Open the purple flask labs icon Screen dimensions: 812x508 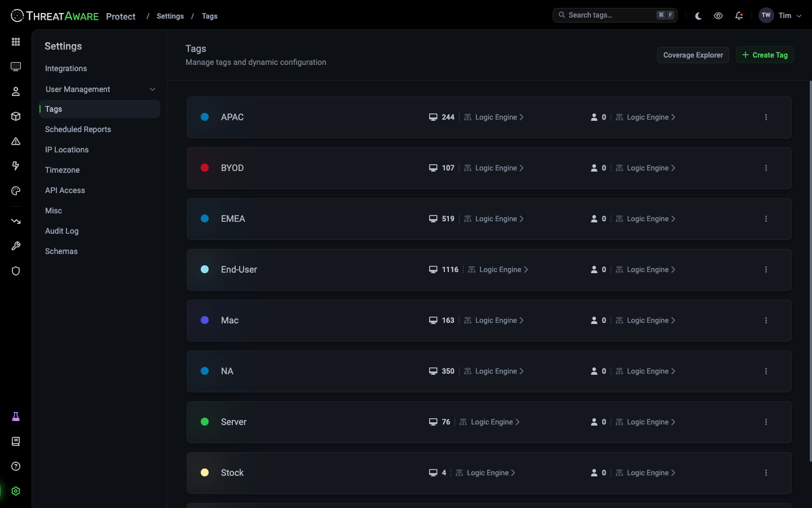click(16, 417)
